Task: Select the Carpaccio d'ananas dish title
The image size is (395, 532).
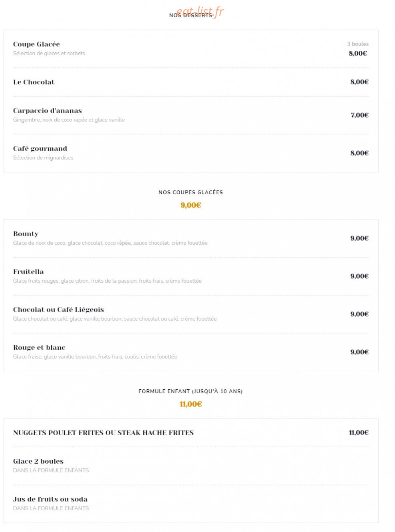Action: [48, 111]
